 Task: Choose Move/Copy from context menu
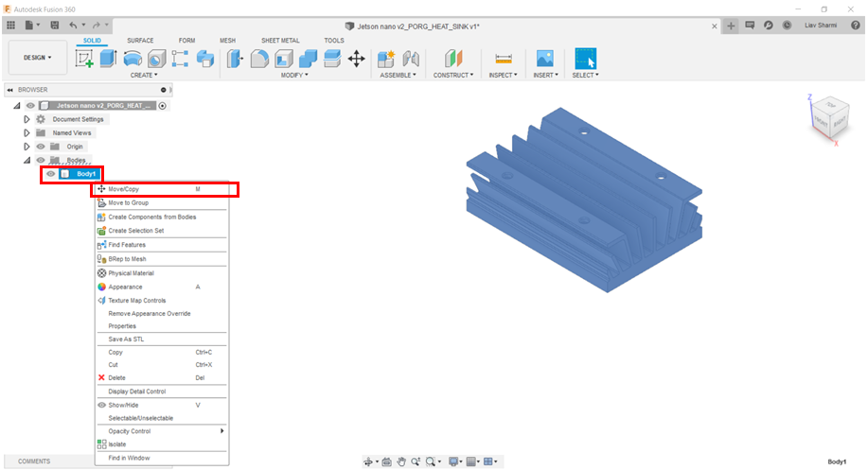pos(162,189)
